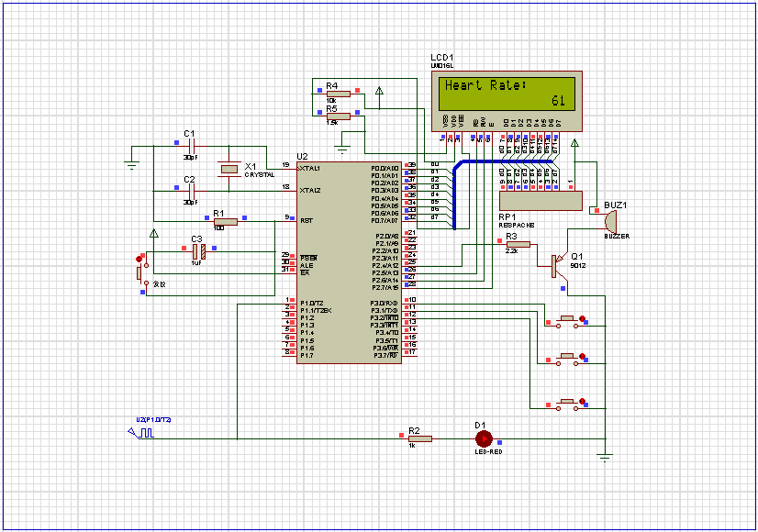Click the 'Heart Rate:' text on LCD
The image size is (758, 532).
point(485,85)
